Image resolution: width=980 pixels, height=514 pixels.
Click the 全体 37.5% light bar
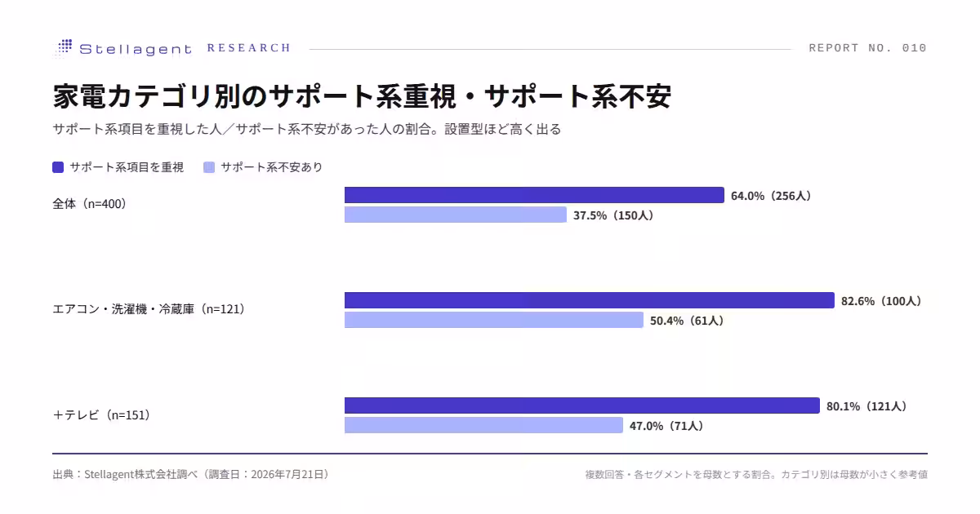456,215
